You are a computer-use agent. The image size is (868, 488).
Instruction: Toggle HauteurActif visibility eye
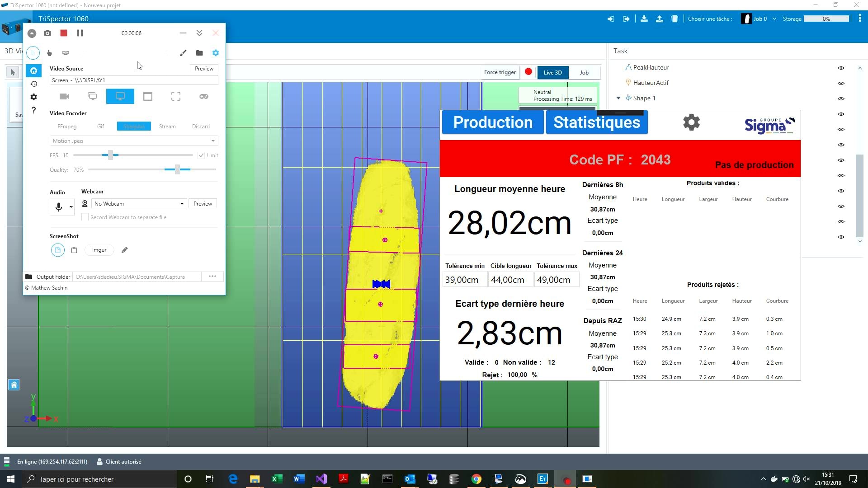click(x=841, y=83)
